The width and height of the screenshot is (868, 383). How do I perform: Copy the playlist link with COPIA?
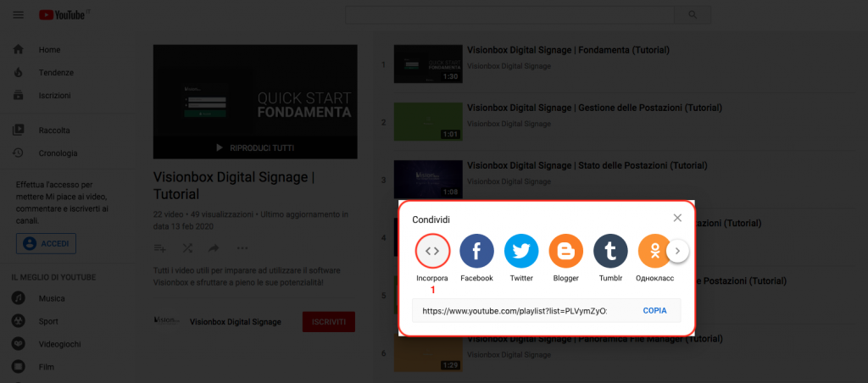(654, 310)
